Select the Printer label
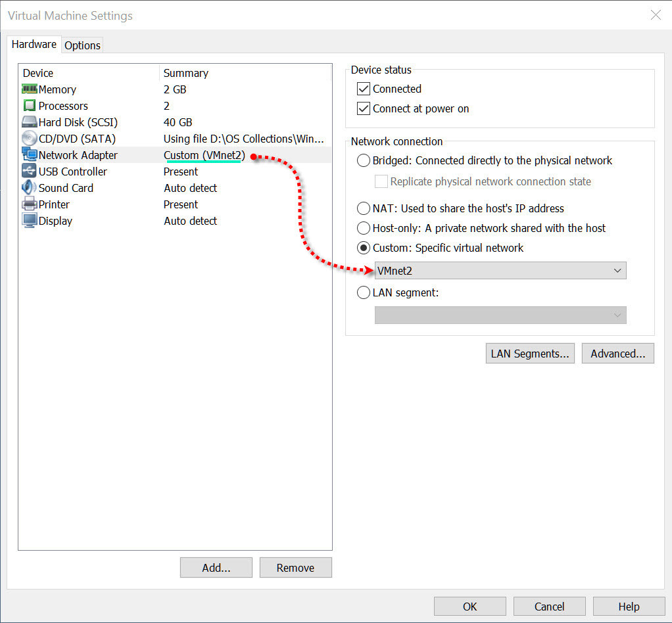 pyautogui.click(x=54, y=204)
